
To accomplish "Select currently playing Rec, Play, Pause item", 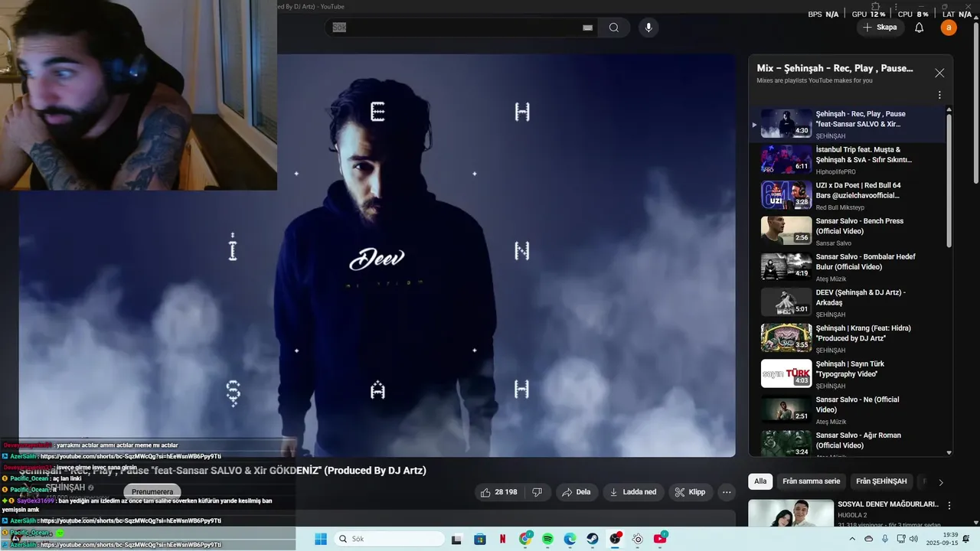I will click(x=847, y=124).
